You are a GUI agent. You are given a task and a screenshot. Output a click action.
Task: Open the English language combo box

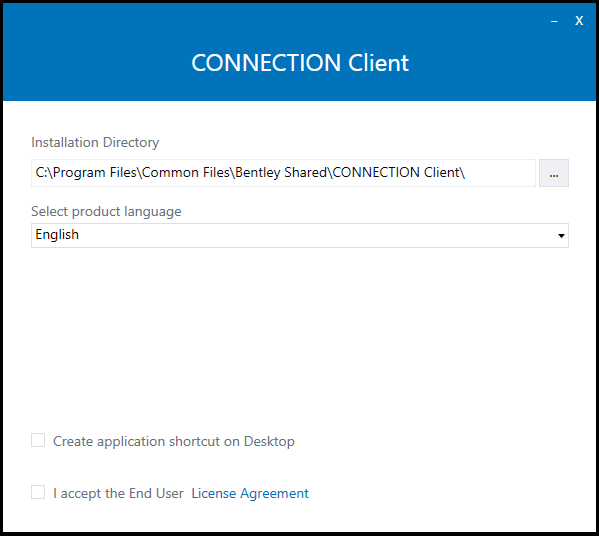pyautogui.click(x=300, y=235)
